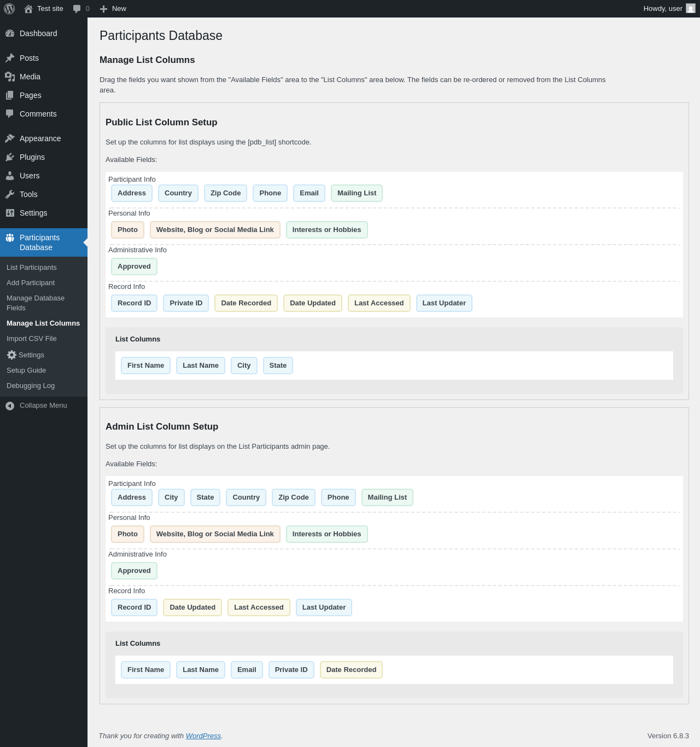Click the user avatar icon
The height and width of the screenshot is (747, 700).
point(691,9)
